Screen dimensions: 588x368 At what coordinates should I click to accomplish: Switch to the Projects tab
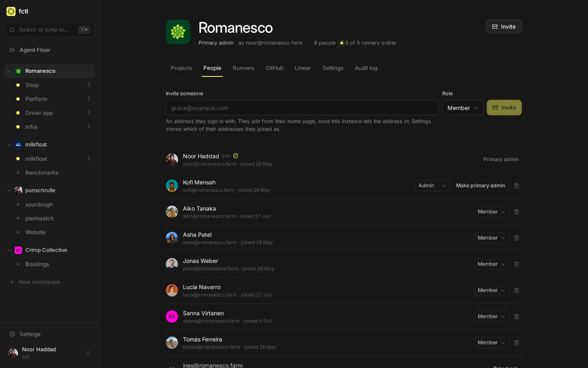181,68
